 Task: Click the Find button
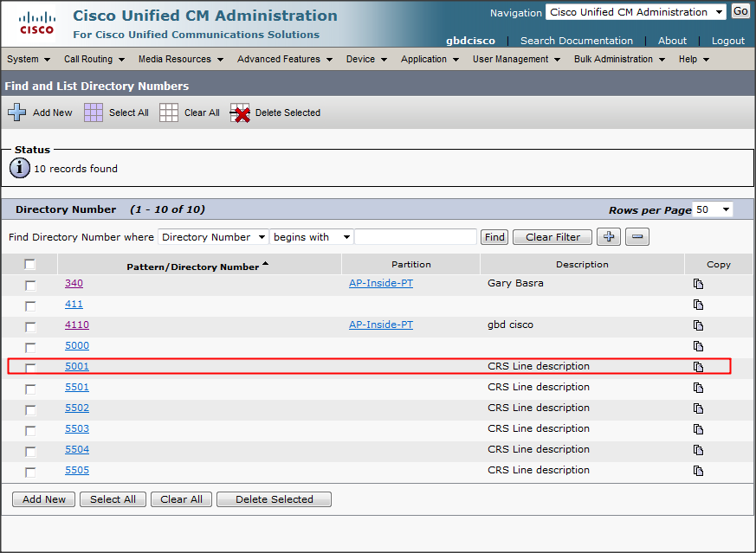point(494,237)
